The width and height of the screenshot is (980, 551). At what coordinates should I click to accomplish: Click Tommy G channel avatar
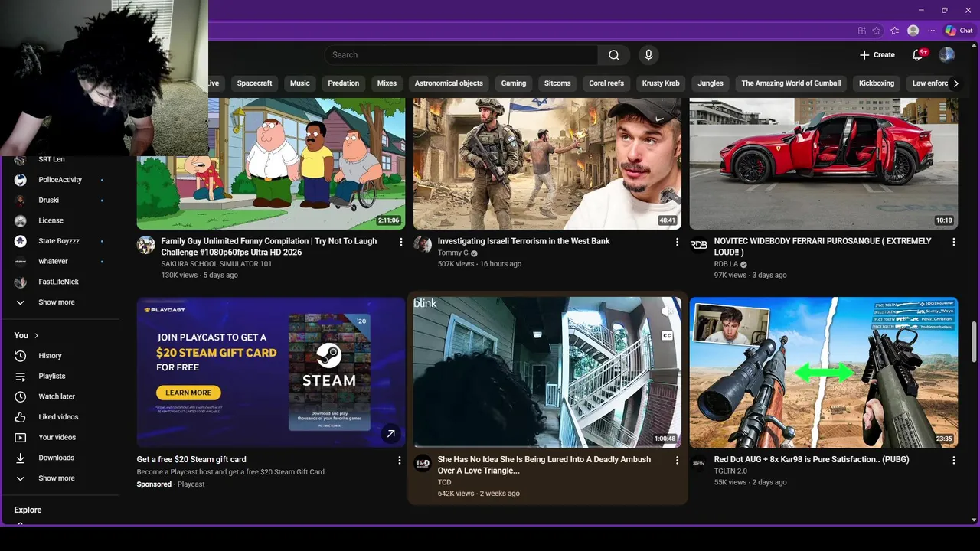click(x=423, y=244)
